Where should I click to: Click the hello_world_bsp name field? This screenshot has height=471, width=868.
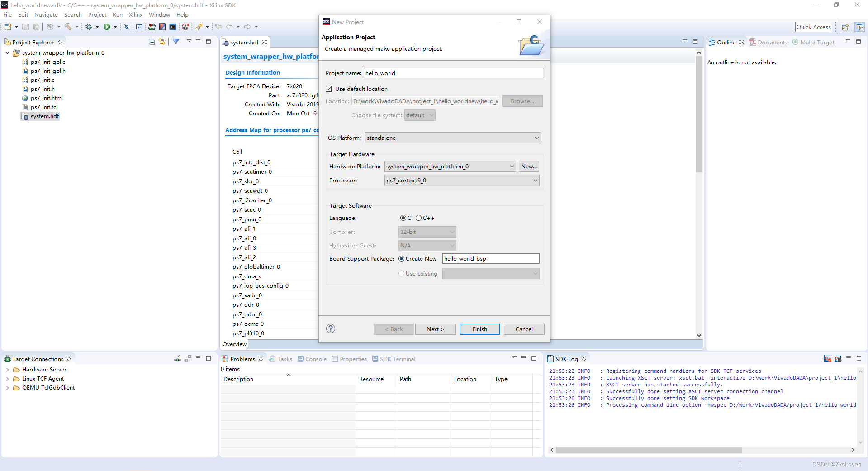[x=491, y=258]
